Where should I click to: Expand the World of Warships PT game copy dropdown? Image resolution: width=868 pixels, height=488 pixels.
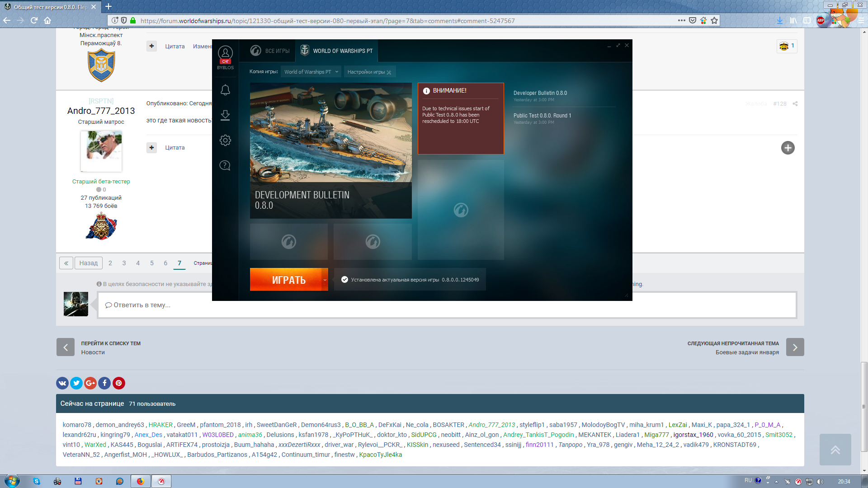click(x=311, y=72)
